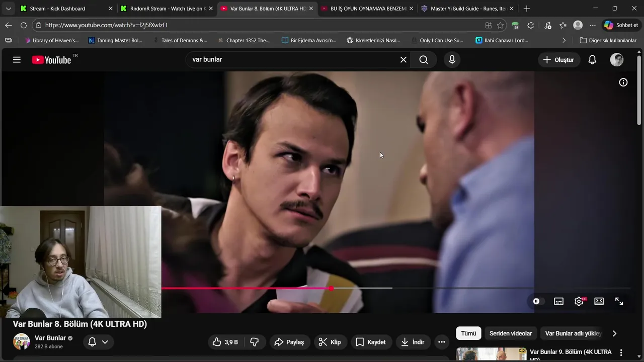
Task: Open the YouTube guide hamburger menu
Action: (x=17, y=60)
